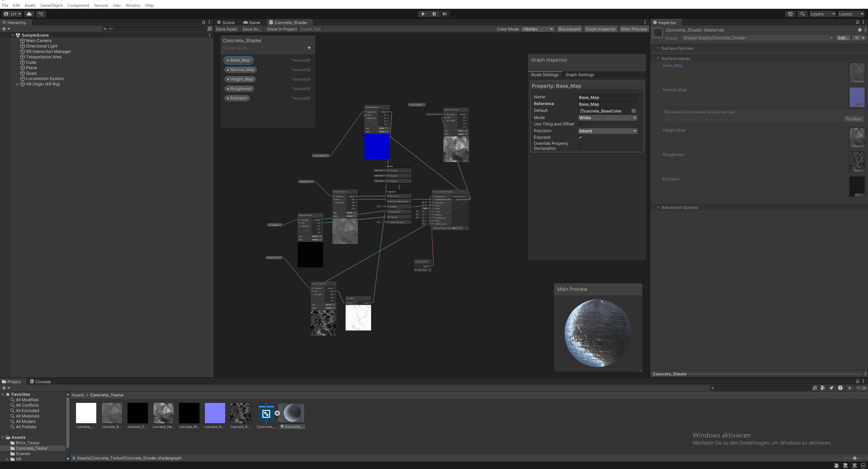Expand the Advanced Options section in Inspector
This screenshot has height=469, width=868.
point(679,207)
